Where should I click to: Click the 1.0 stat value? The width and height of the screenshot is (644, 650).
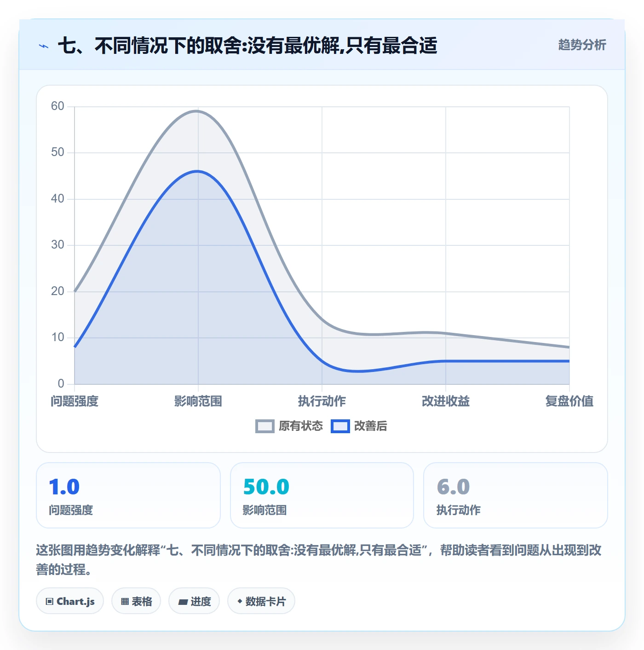click(64, 487)
